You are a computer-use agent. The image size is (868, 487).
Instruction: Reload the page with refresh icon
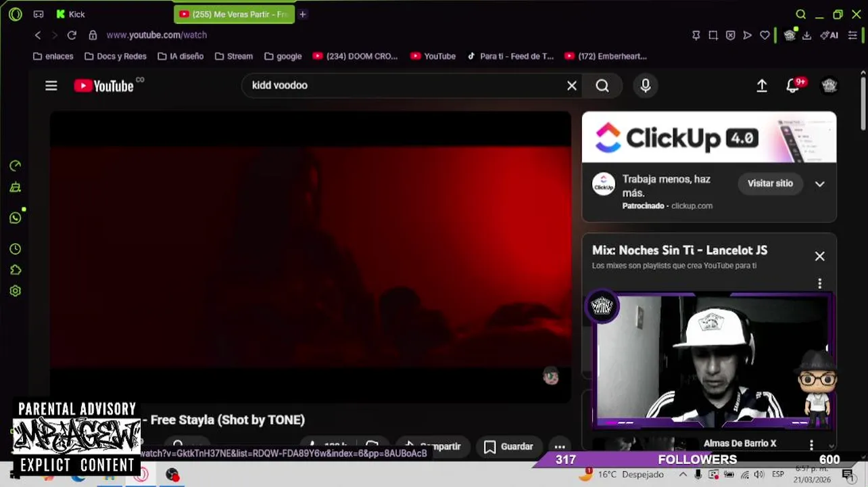(72, 35)
